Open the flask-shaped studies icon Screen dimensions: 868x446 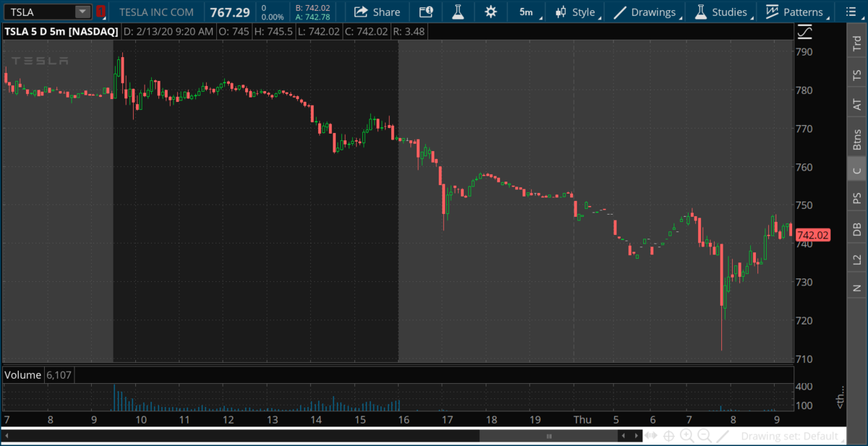point(458,12)
